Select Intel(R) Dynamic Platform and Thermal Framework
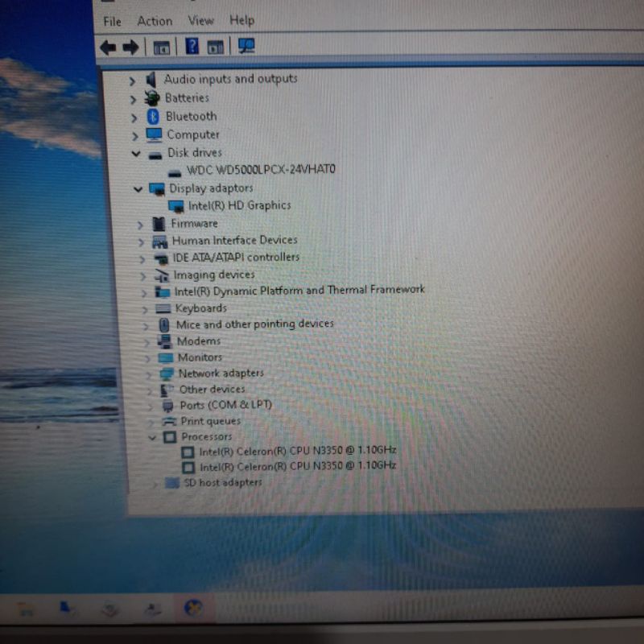 coord(299,291)
